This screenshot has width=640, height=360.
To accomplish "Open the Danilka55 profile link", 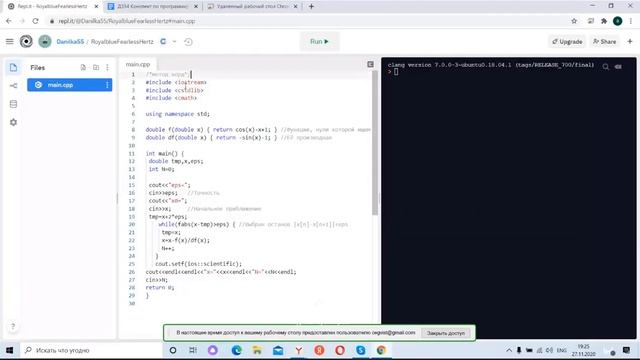I will [70, 42].
